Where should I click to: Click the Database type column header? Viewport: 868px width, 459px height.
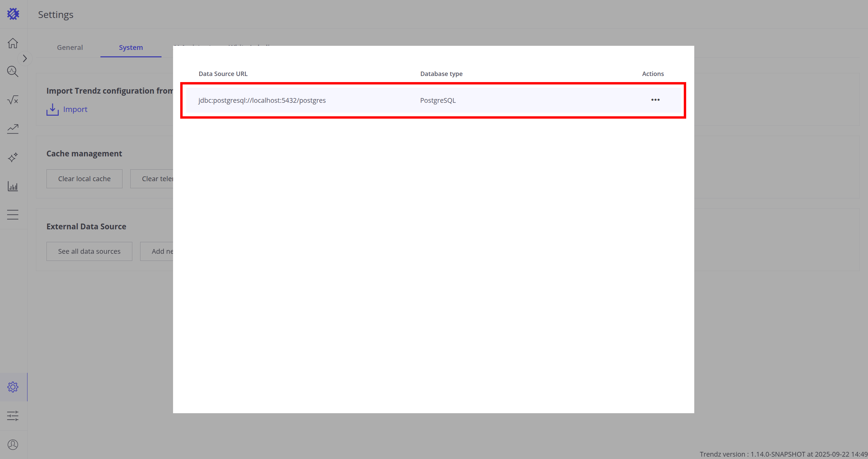pyautogui.click(x=441, y=74)
